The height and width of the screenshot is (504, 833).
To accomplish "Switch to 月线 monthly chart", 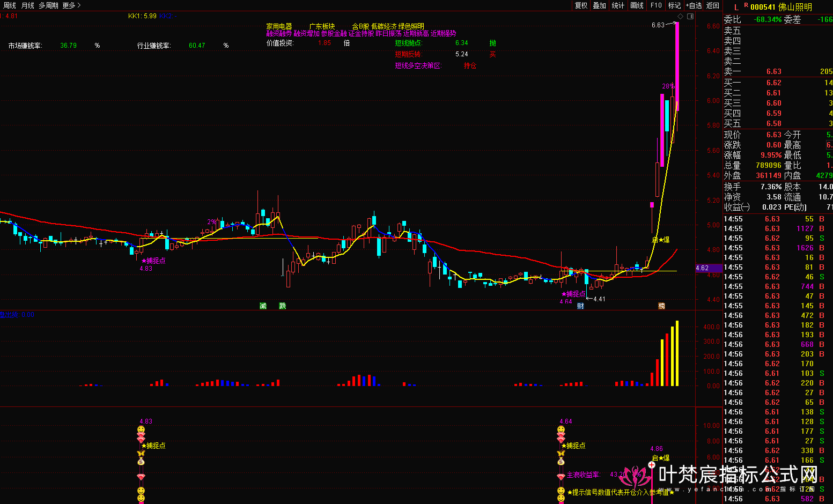I will click(28, 5).
